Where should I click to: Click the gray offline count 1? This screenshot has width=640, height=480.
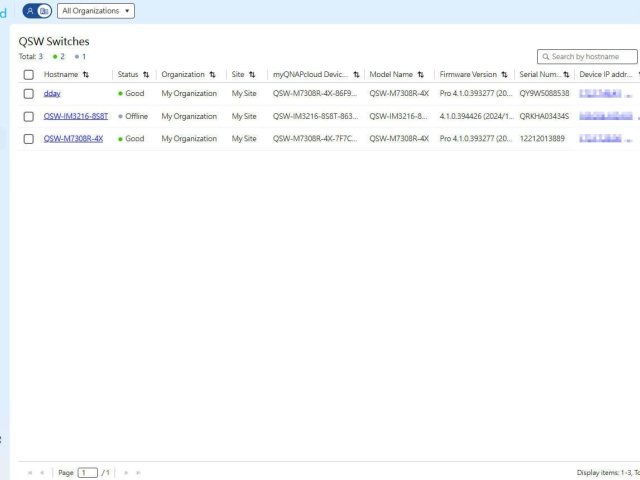click(80, 56)
